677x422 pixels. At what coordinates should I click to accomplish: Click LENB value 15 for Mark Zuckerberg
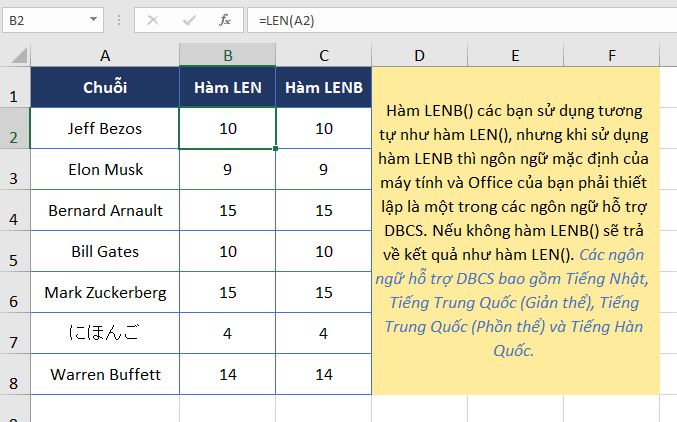[324, 292]
